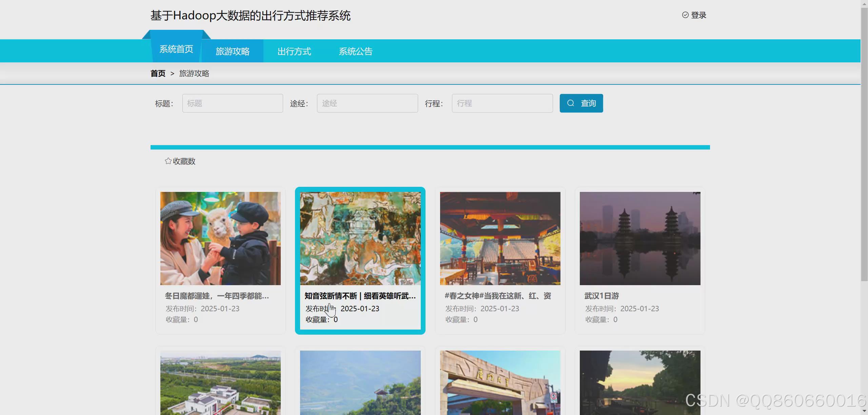Switch to the 旅游攻略 tab
The width and height of the screenshot is (868, 415).
point(233,51)
